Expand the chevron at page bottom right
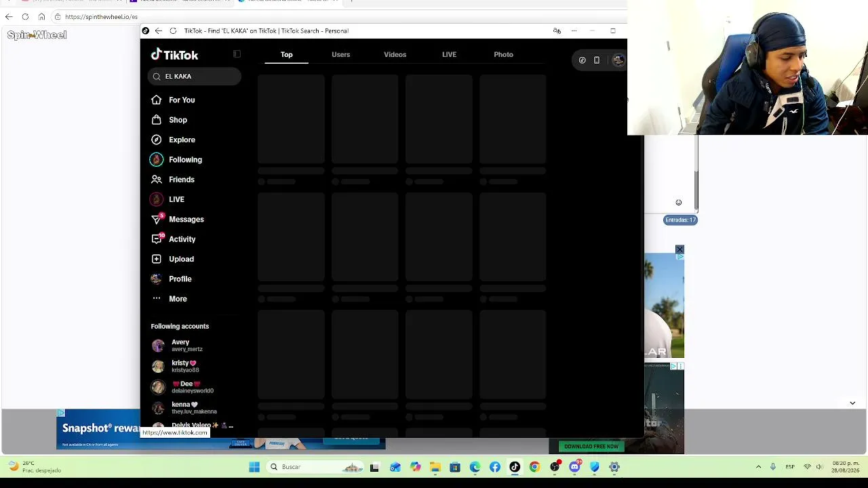Image resolution: width=868 pixels, height=488 pixels. [852, 403]
